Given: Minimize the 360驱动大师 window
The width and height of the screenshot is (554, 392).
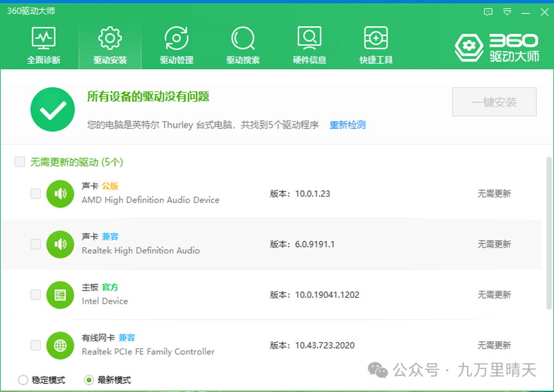Looking at the screenshot, I should click(526, 13).
